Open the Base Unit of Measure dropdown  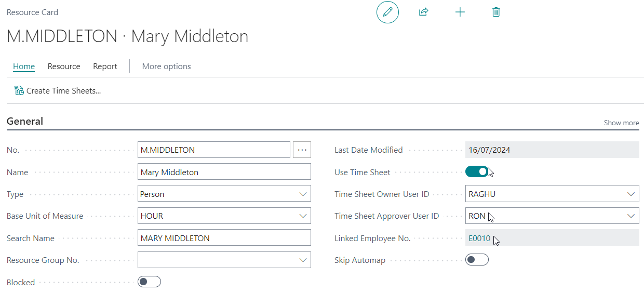[224, 216]
